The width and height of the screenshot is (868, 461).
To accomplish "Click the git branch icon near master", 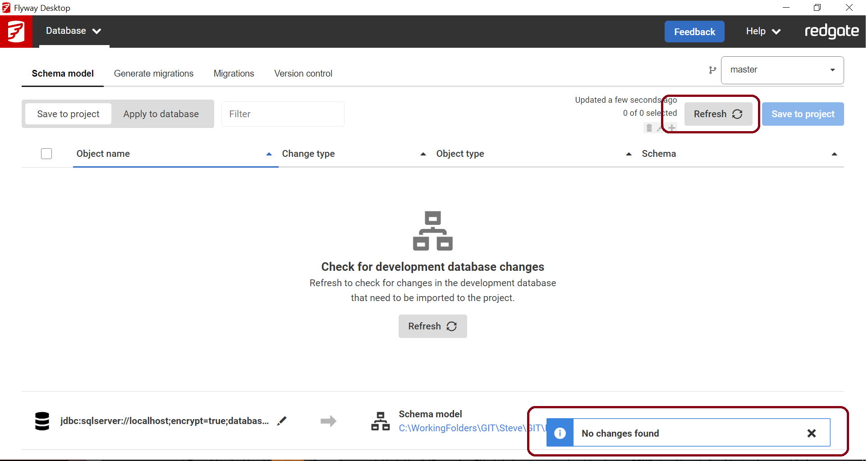I will point(713,70).
